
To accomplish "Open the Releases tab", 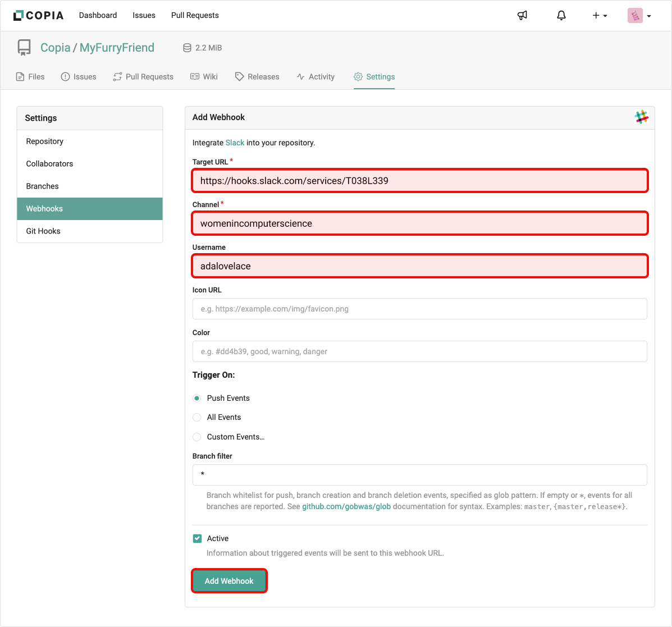I will click(x=257, y=77).
